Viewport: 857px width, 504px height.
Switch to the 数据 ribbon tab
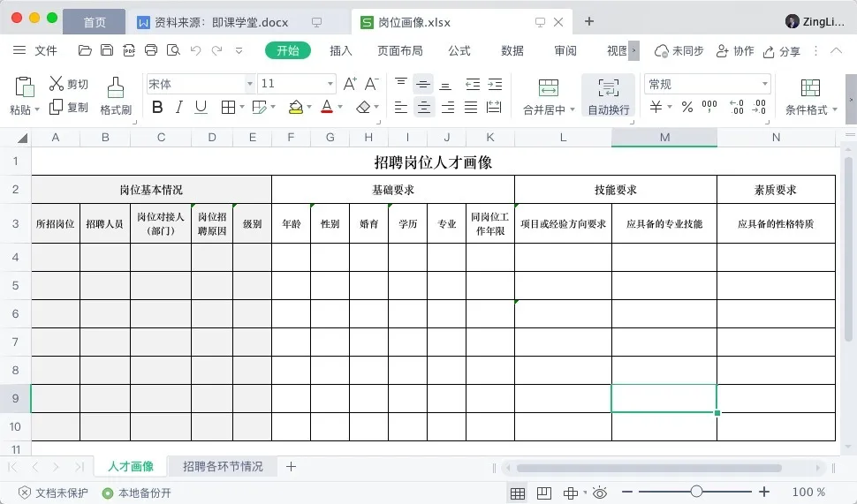click(512, 51)
